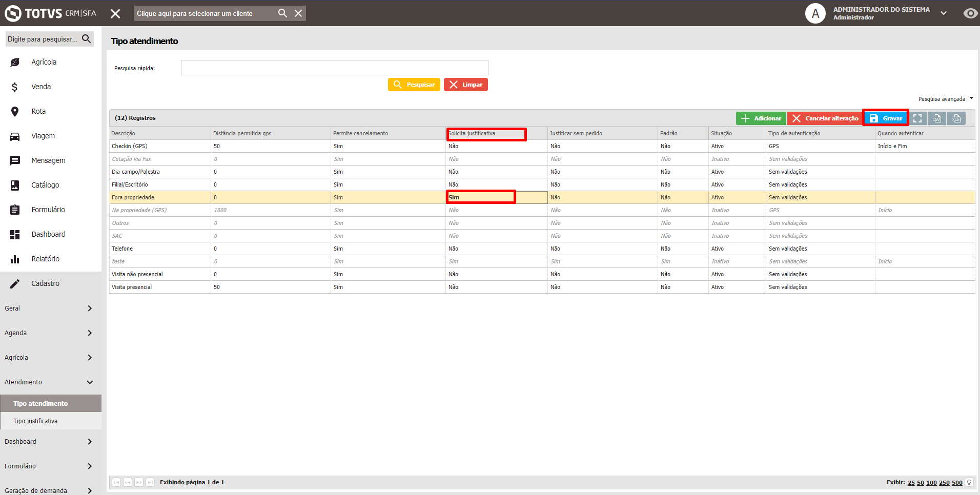Click the red Limpar button
Image resolution: width=980 pixels, height=495 pixels.
[x=466, y=85]
